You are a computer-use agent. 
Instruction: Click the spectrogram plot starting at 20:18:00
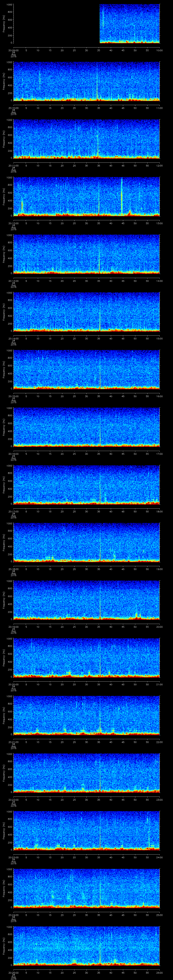click(87, 543)
